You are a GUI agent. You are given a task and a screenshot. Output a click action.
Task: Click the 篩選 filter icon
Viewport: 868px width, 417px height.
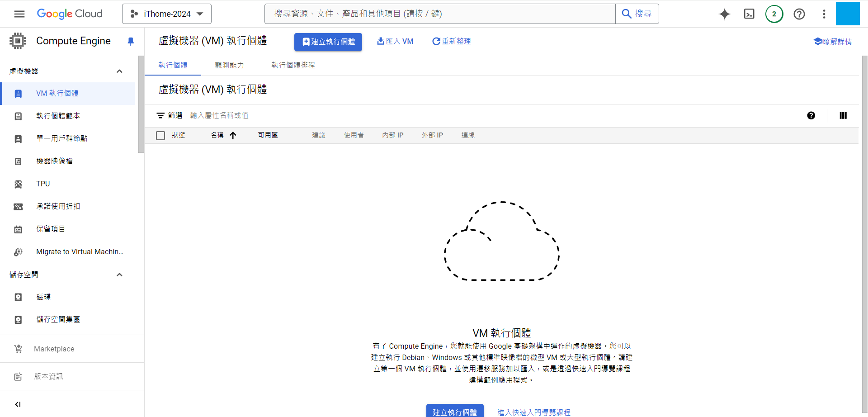(x=160, y=116)
